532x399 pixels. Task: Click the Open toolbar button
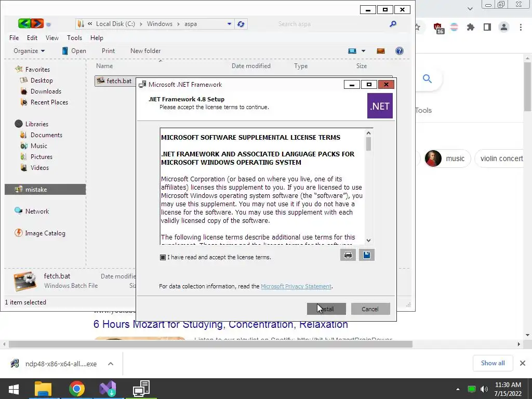pyautogui.click(x=74, y=51)
